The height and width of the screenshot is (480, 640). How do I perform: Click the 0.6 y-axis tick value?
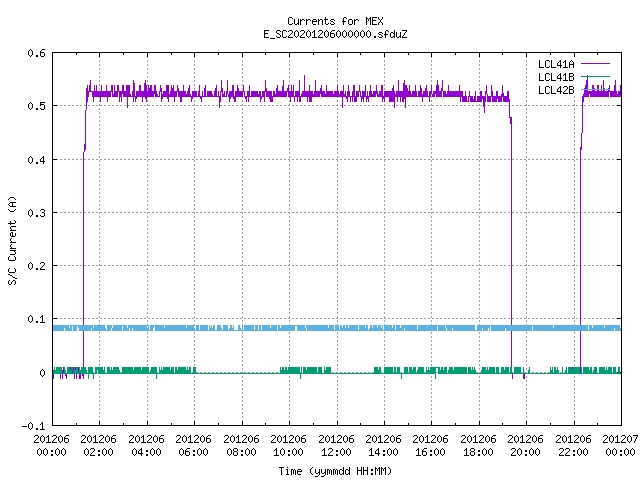[36, 53]
